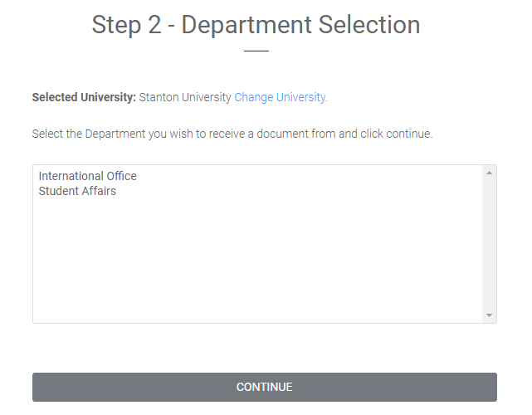Screen dimensions: 532x415
Task: Choose the Student Affairs department option
Action: pyautogui.click(x=257, y=191)
